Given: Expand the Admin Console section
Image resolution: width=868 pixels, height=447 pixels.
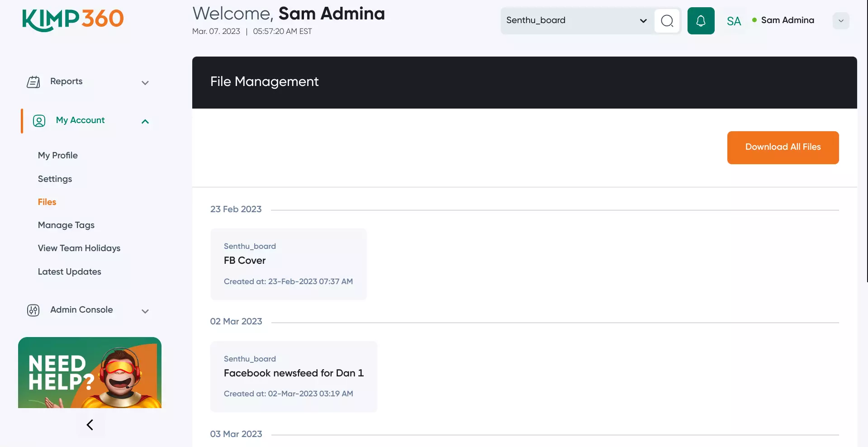Looking at the screenshot, I should (145, 311).
